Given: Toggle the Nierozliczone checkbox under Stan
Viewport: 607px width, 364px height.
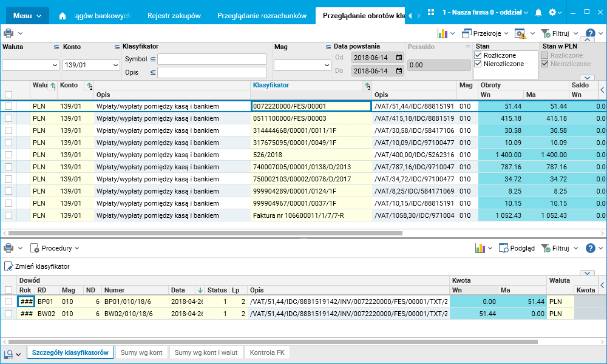Looking at the screenshot, I should (478, 64).
